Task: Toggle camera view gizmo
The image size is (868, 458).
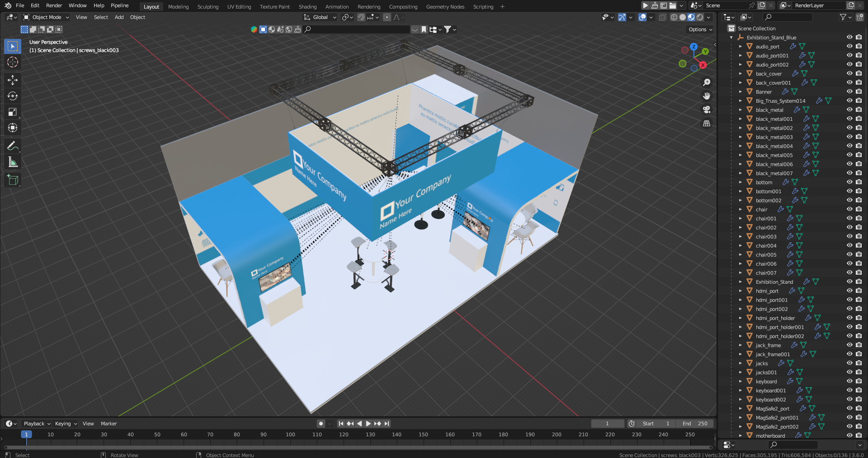Action: click(x=707, y=110)
